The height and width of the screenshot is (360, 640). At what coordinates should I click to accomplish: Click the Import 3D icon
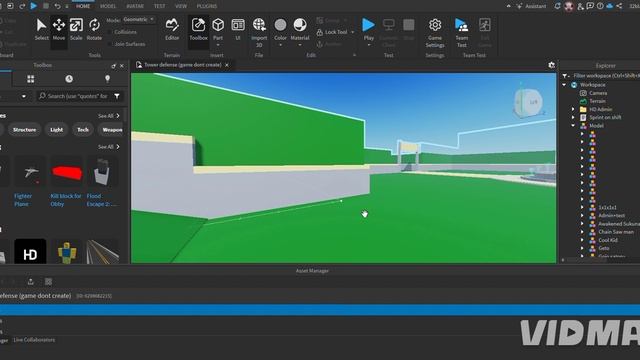259,25
